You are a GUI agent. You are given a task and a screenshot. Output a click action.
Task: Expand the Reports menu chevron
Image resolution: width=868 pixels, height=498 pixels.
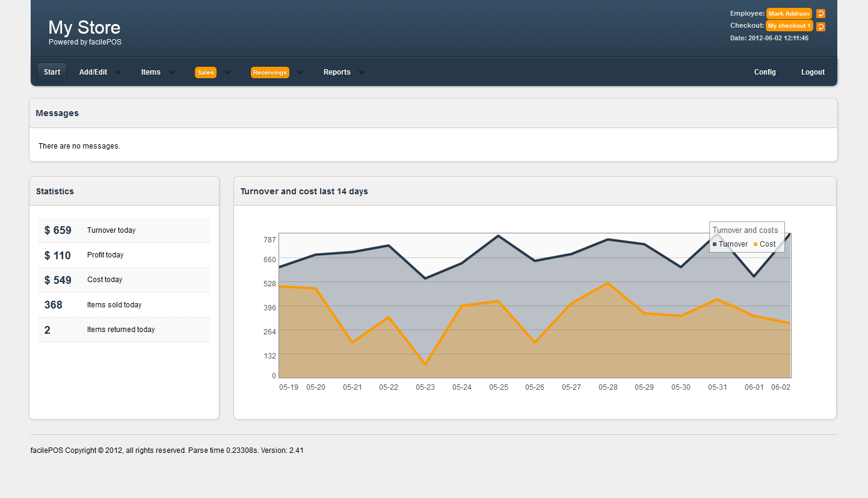(362, 73)
